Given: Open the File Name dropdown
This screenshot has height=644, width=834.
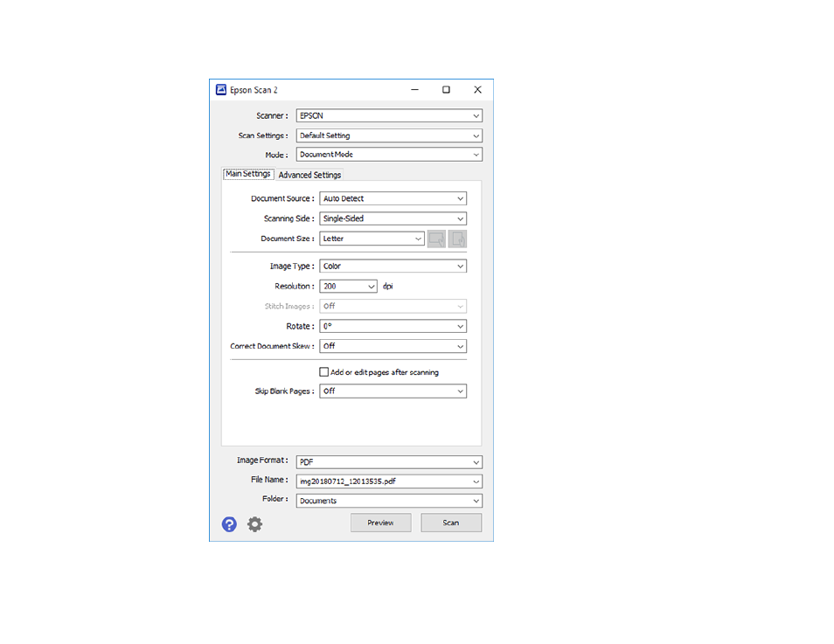Looking at the screenshot, I should click(x=389, y=481).
